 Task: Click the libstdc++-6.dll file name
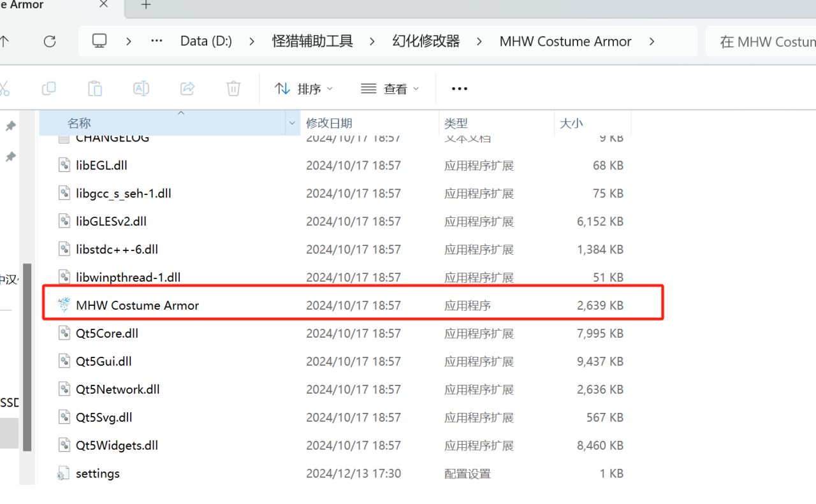(x=117, y=249)
